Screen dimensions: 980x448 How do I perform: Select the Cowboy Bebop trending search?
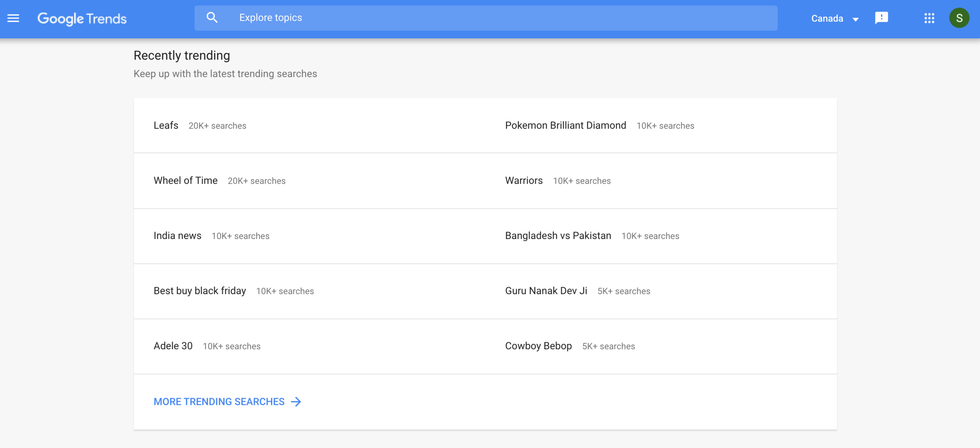point(538,346)
